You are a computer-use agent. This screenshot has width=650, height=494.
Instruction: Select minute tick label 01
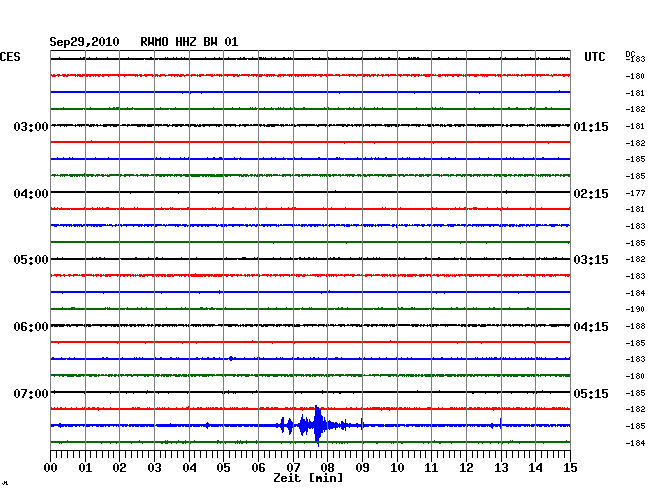[85, 468]
